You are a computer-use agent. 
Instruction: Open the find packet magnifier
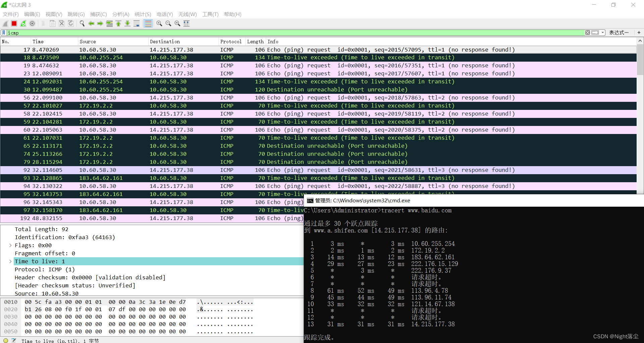82,23
